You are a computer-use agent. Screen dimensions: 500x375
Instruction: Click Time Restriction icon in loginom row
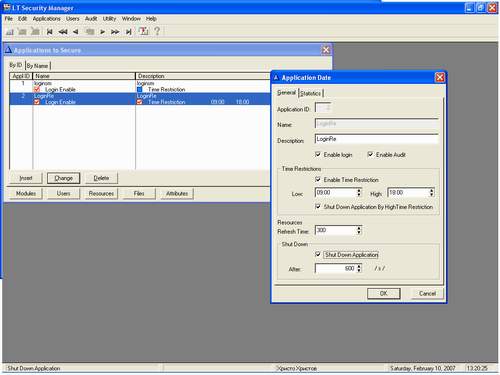tap(140, 89)
